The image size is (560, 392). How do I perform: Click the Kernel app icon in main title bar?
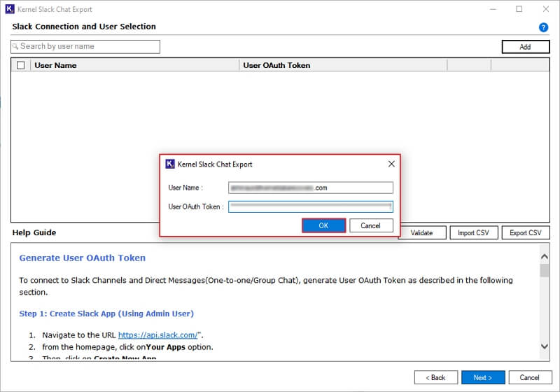[x=10, y=9]
